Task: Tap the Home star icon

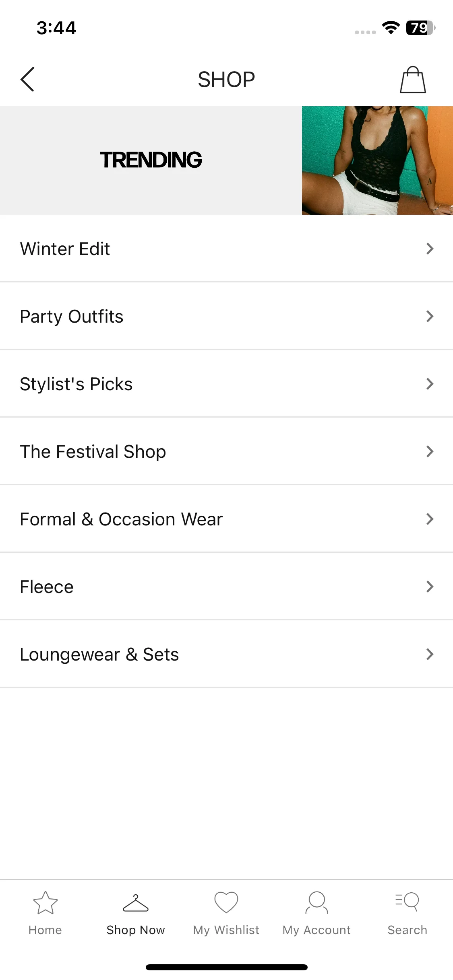Action: (45, 902)
